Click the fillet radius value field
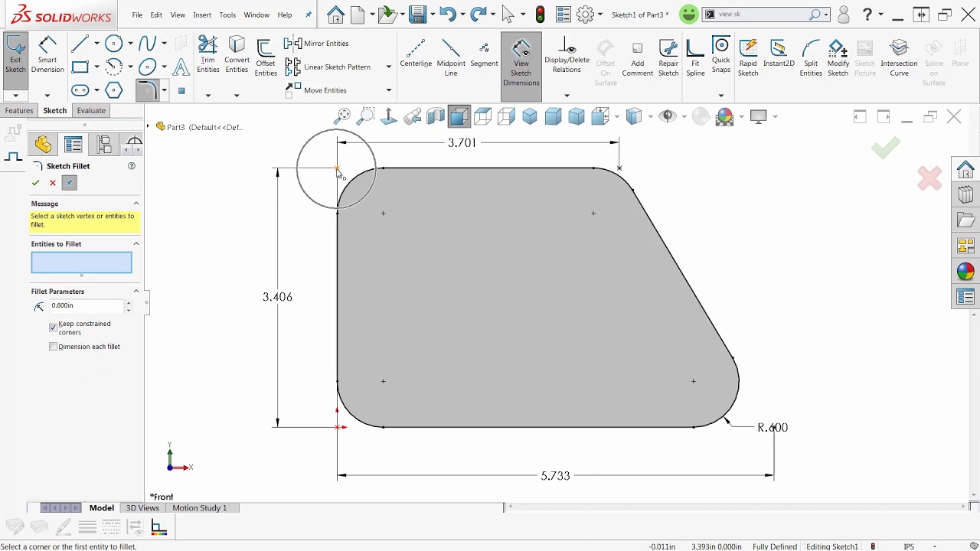 (x=86, y=306)
